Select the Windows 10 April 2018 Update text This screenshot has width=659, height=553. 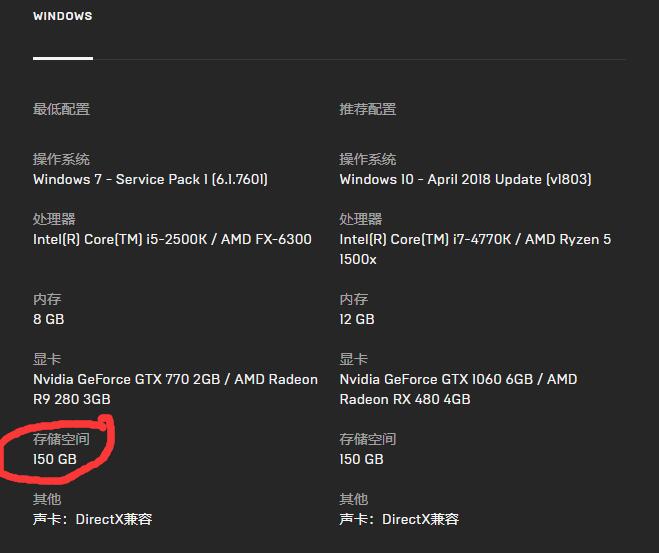pyautogui.click(x=465, y=180)
